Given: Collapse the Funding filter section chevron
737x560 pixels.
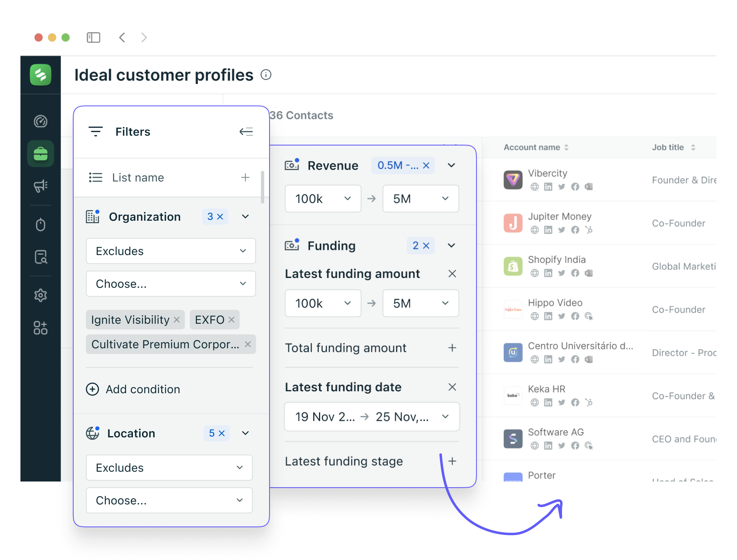Looking at the screenshot, I should coord(451,246).
